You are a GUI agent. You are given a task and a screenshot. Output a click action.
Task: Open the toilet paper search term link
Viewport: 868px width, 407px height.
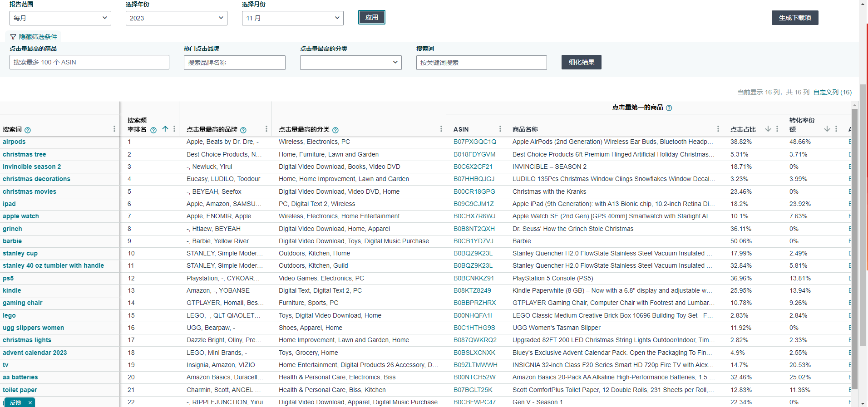click(20, 390)
